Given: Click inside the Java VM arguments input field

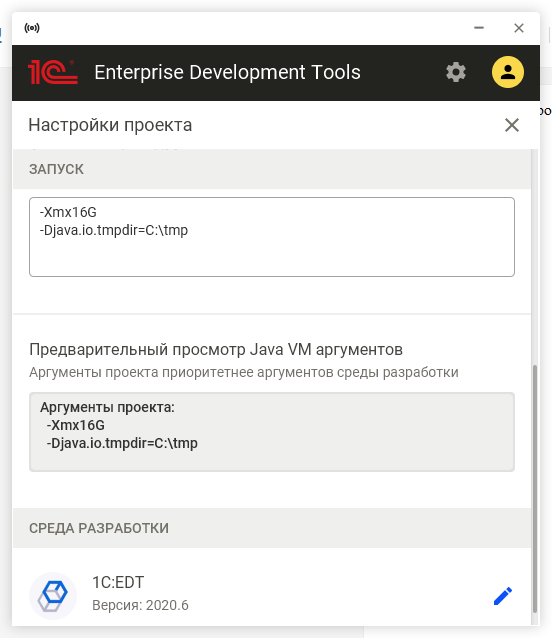Looking at the screenshot, I should click(x=272, y=237).
